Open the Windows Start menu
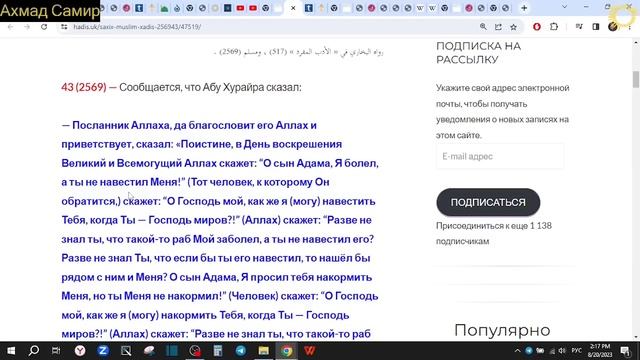Viewport: 640px width, 360px height. coord(11,351)
